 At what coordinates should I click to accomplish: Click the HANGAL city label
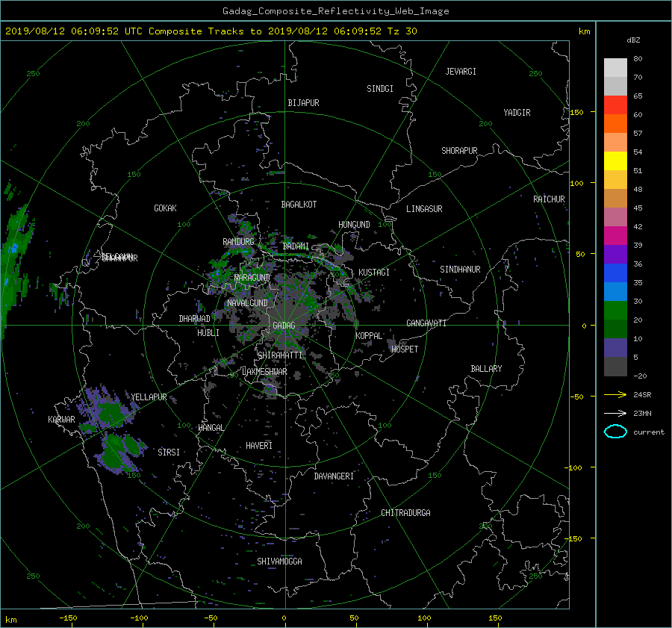(x=211, y=428)
